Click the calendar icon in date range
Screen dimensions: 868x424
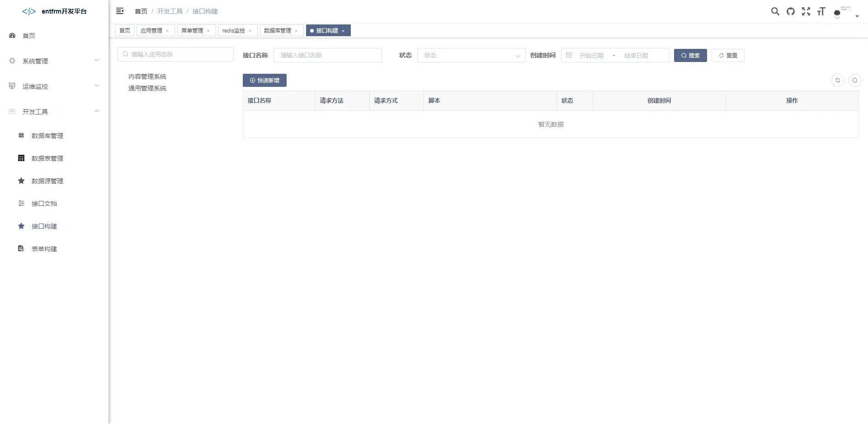point(569,55)
